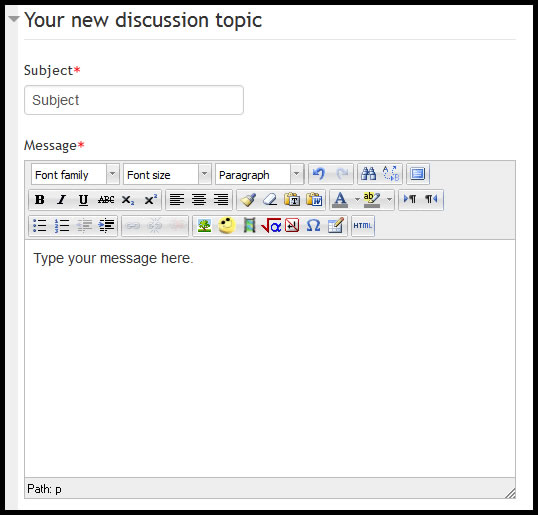Click the Moodle media film icon

coord(249,226)
